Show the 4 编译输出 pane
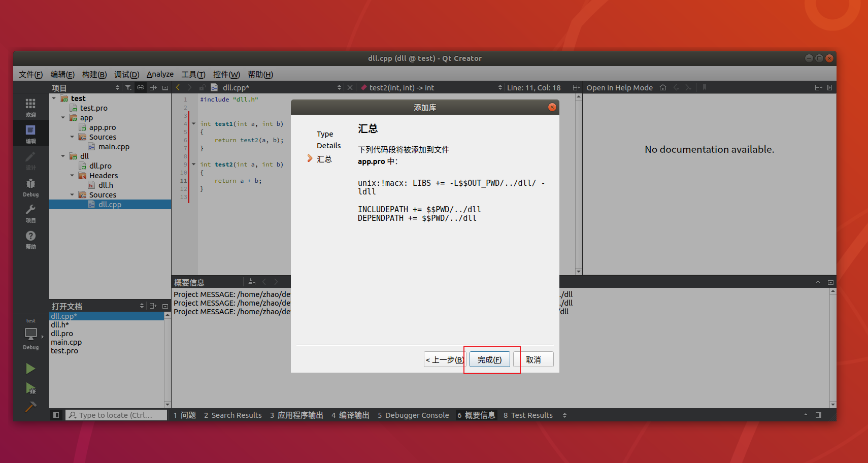This screenshot has width=868, height=463. coord(350,415)
